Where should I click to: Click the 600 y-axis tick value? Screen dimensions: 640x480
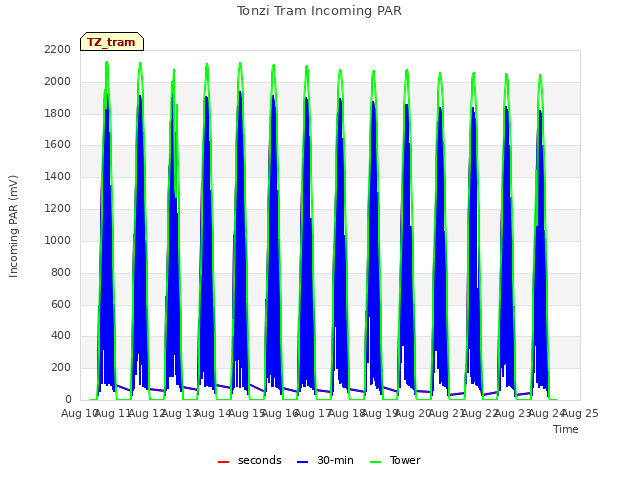pos(61,304)
